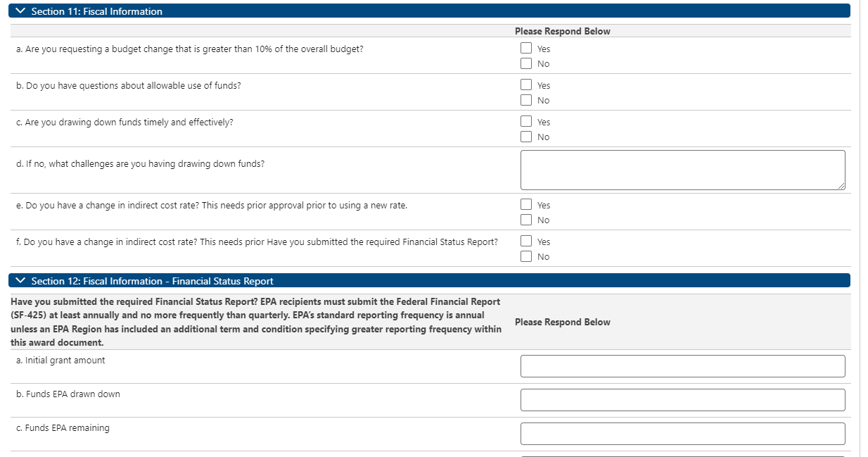
Task: Check No for submitted Financial Status Report
Action: [526, 256]
